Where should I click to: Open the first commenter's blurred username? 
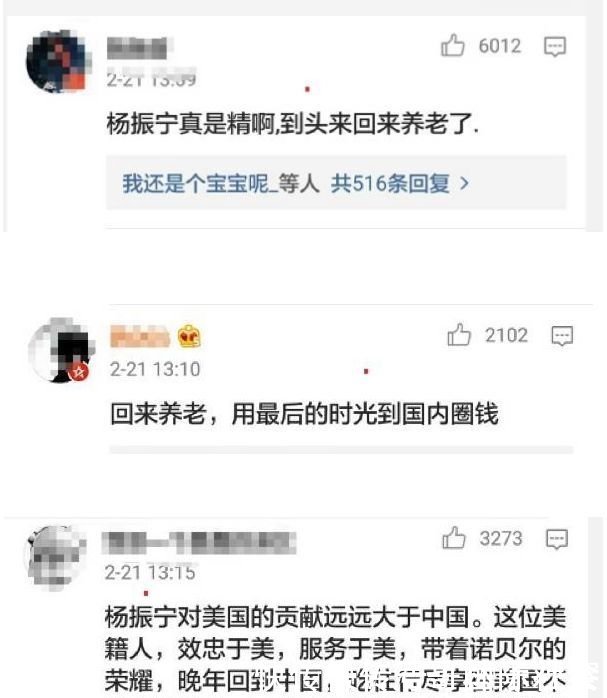[x=139, y=48]
